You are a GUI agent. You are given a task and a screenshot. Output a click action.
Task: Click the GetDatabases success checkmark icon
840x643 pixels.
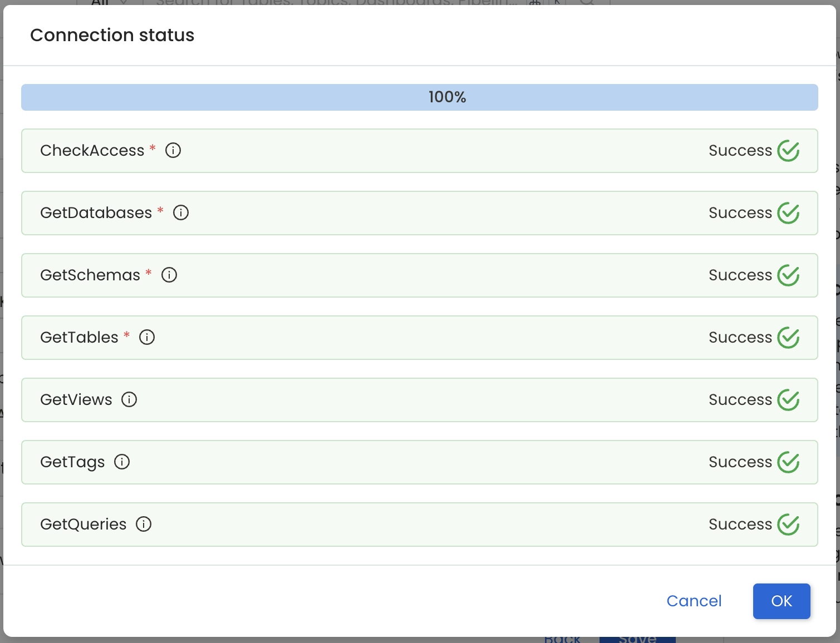(x=788, y=213)
